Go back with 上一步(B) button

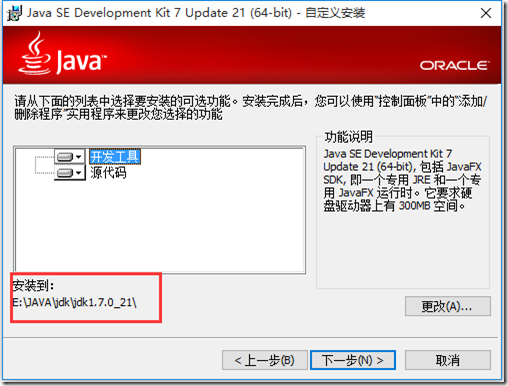pyautogui.click(x=265, y=360)
